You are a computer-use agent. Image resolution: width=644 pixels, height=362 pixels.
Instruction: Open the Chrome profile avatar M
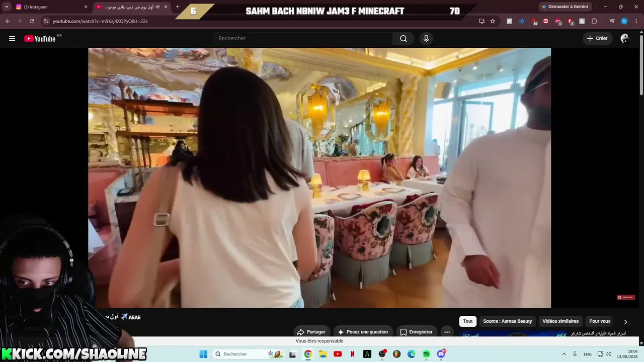click(624, 21)
